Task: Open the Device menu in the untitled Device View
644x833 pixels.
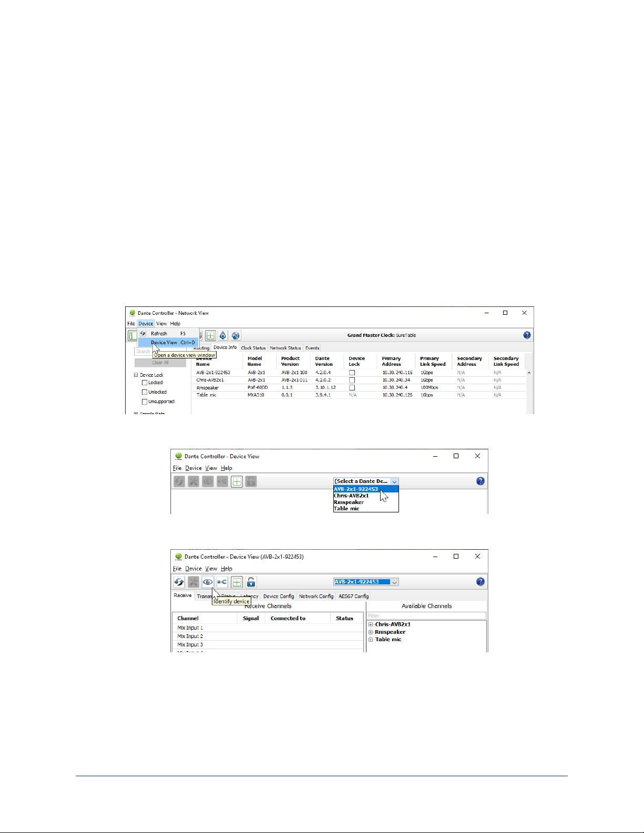Action: click(193, 468)
